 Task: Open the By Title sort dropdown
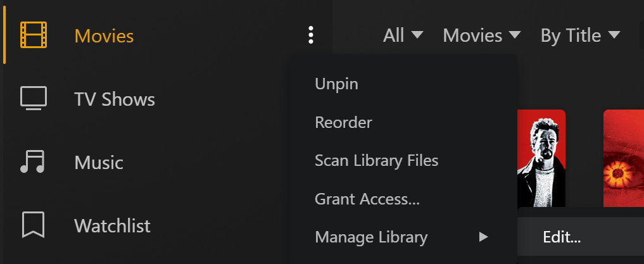[x=580, y=35]
